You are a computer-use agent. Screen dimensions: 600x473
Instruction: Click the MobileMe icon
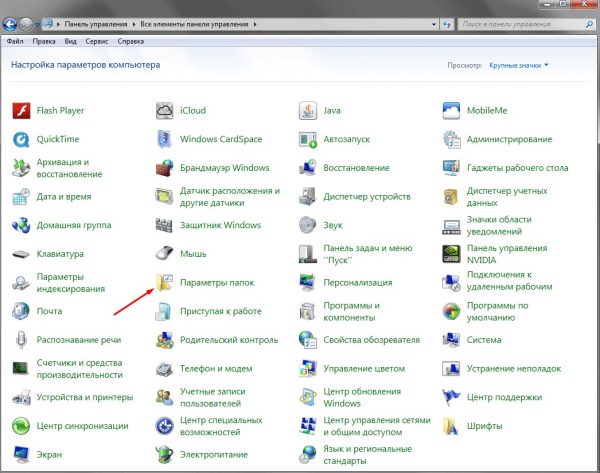click(452, 111)
